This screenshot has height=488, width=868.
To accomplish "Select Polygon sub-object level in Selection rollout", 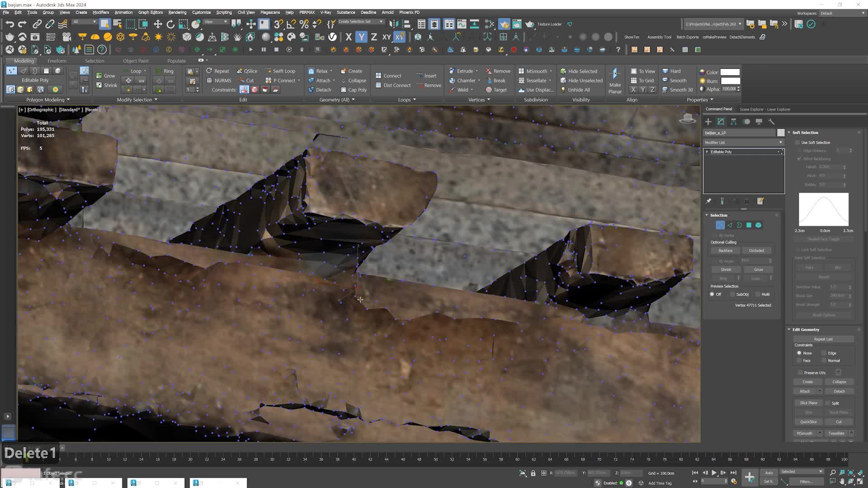I will pyautogui.click(x=749, y=225).
